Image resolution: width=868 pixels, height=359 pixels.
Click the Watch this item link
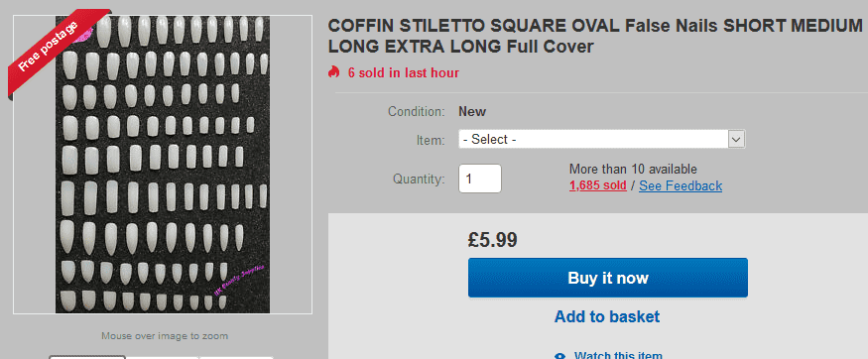618,355
